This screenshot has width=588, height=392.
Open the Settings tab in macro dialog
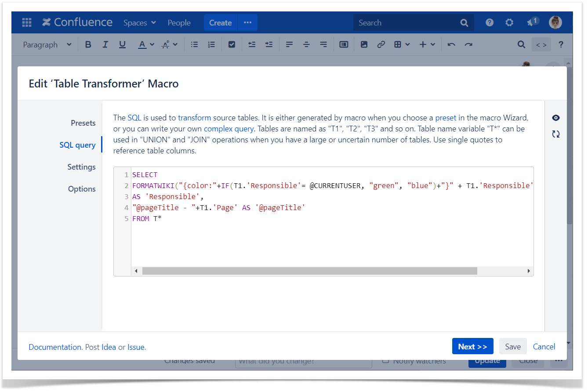[81, 167]
